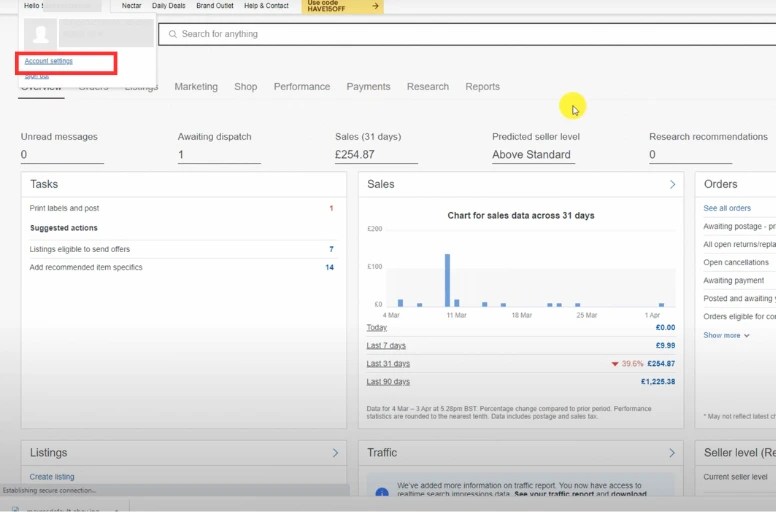Click the Traffic info circle icon
This screenshot has width=776, height=512.
tap(382, 492)
